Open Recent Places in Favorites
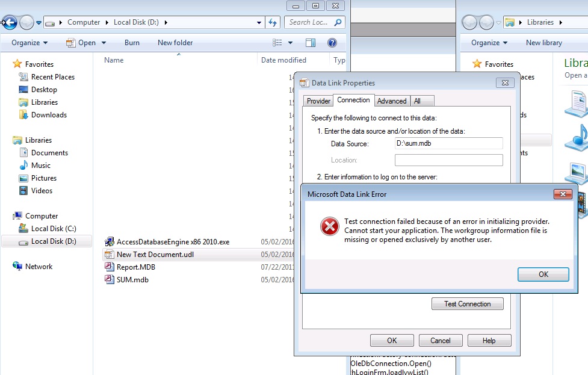The image size is (588, 375). coord(52,77)
